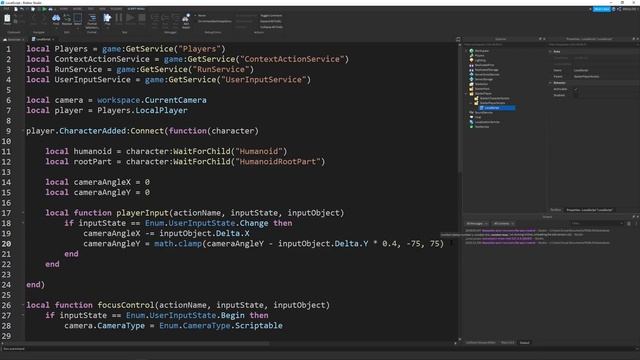Select StarterPlayerScripts folder in Explorer

(492, 103)
